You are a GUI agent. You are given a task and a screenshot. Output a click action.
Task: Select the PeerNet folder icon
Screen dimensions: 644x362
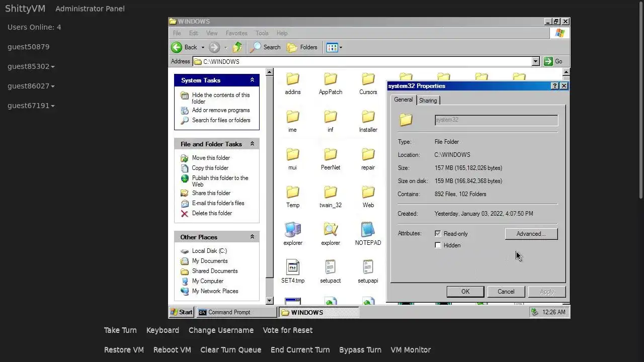pyautogui.click(x=330, y=154)
